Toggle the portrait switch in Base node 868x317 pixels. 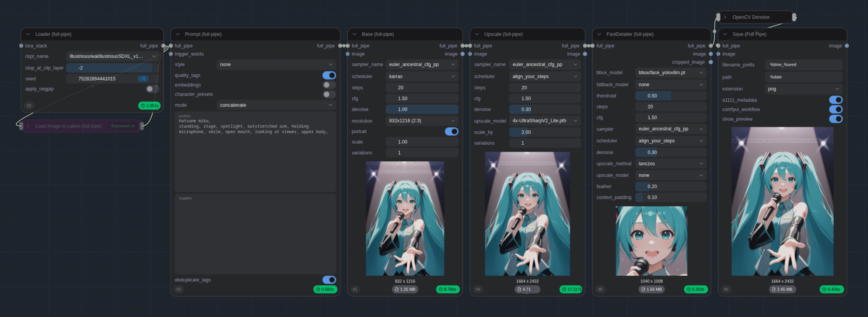click(x=452, y=131)
